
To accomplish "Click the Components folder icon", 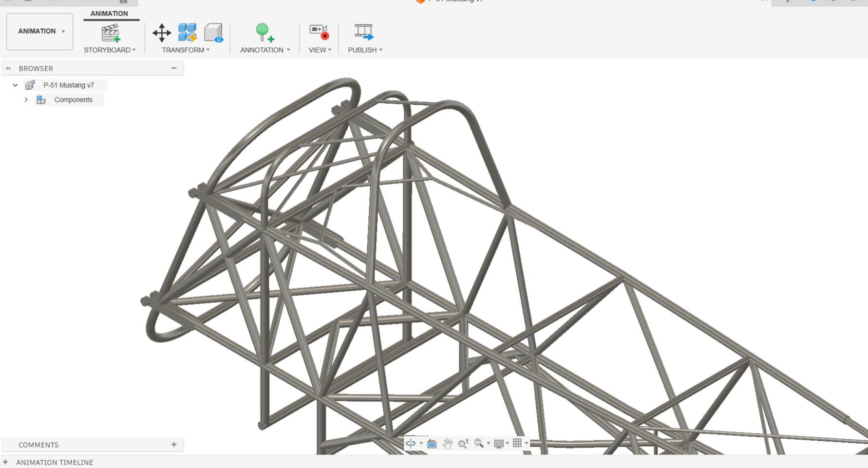I will pyautogui.click(x=41, y=100).
